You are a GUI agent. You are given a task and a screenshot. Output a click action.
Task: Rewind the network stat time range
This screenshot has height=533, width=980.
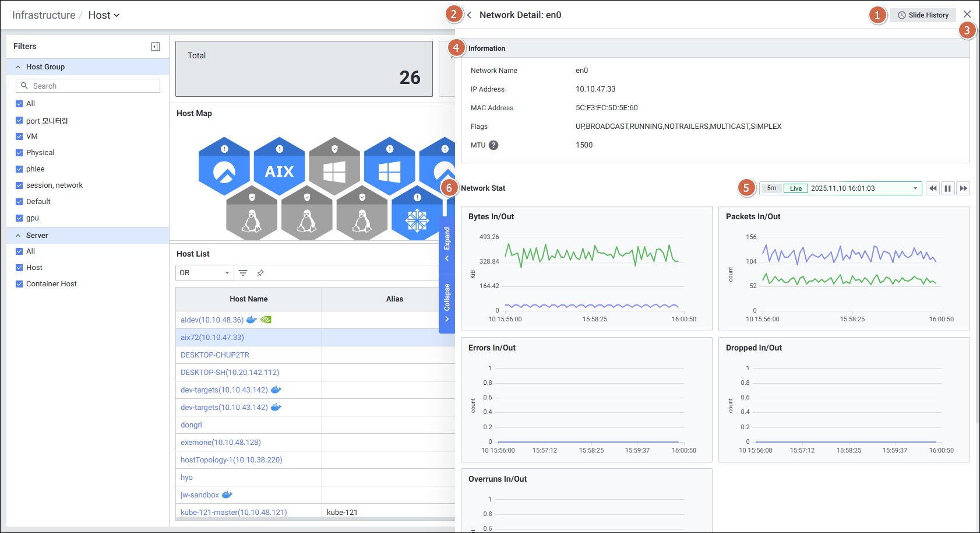[x=933, y=188]
